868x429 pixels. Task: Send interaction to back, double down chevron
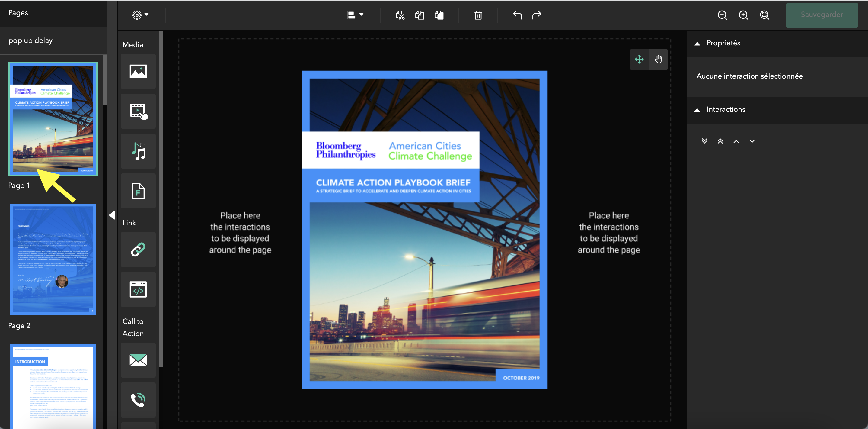pos(704,141)
